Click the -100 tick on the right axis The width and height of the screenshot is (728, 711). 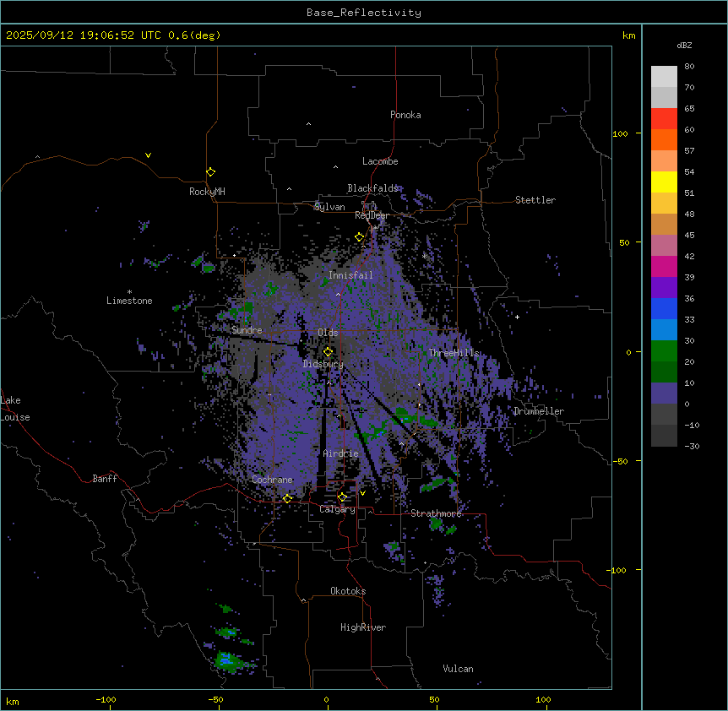(x=617, y=570)
